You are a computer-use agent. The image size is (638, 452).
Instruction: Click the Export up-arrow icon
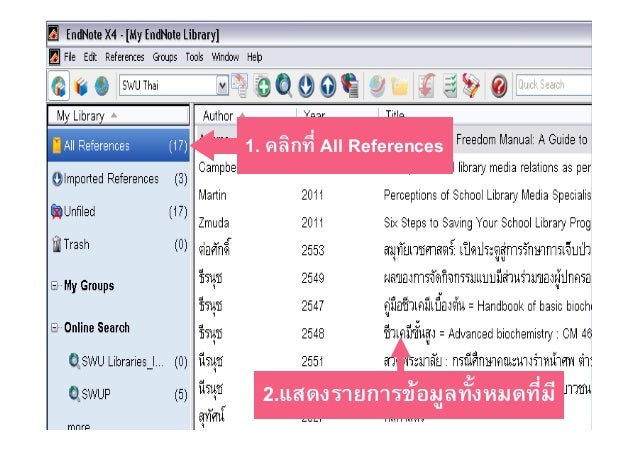click(x=328, y=86)
